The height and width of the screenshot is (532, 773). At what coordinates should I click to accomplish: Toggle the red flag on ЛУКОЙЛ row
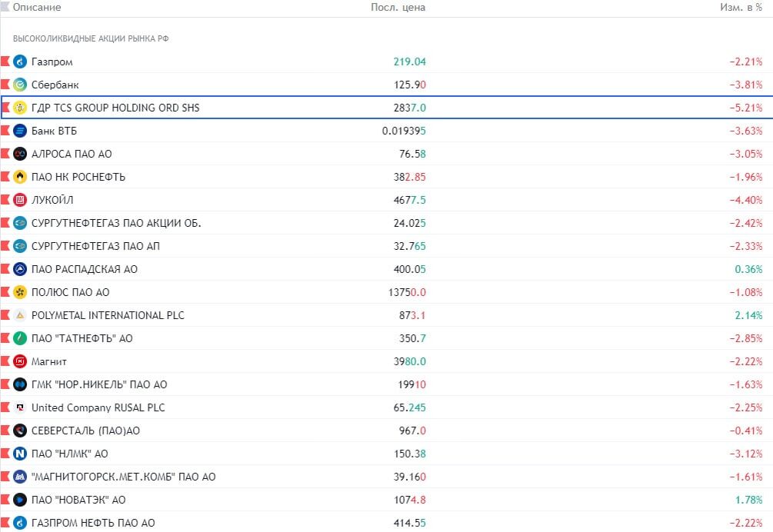tap(5, 200)
